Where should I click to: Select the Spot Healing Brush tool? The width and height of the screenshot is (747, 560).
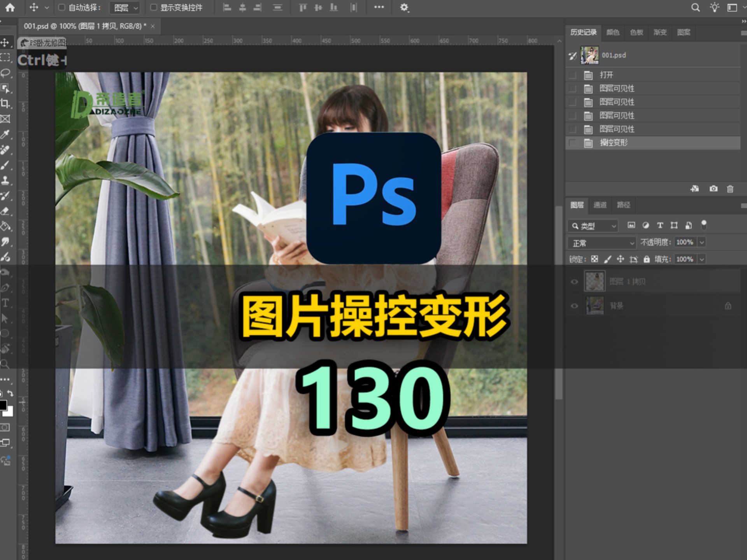click(5, 150)
